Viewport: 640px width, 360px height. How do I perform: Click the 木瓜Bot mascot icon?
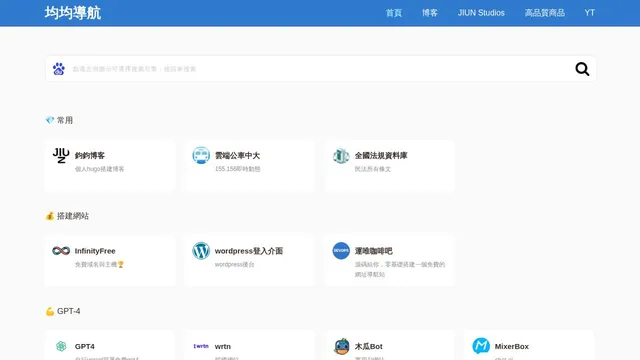(x=341, y=346)
